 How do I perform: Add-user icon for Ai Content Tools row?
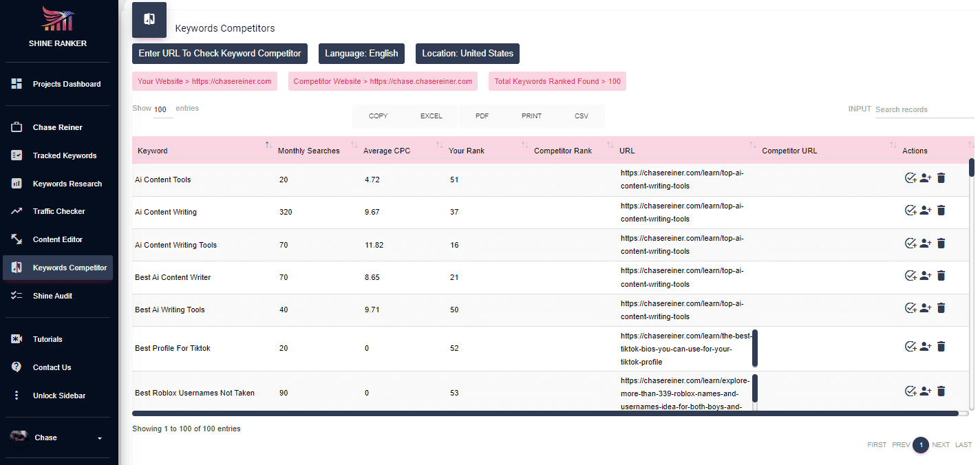(926, 178)
